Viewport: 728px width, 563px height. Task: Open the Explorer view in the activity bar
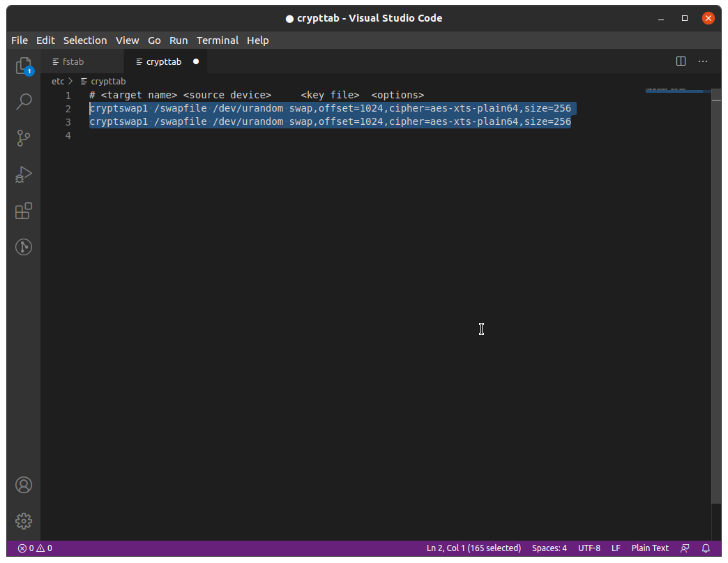23,65
